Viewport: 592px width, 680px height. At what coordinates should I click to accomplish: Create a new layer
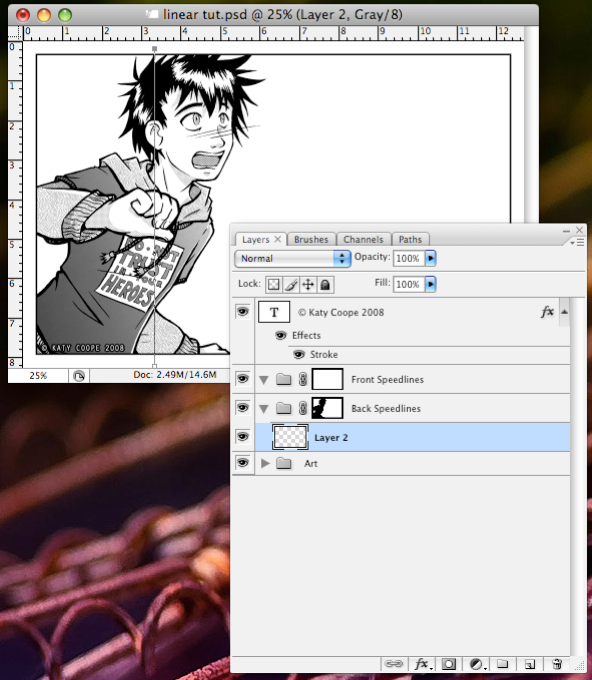pyautogui.click(x=529, y=664)
